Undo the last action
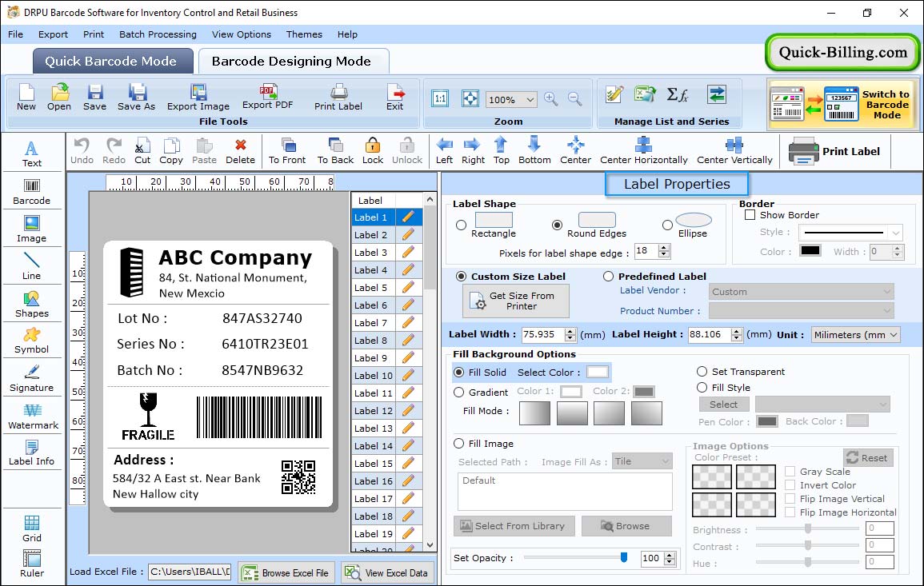924x586 pixels. pos(82,151)
